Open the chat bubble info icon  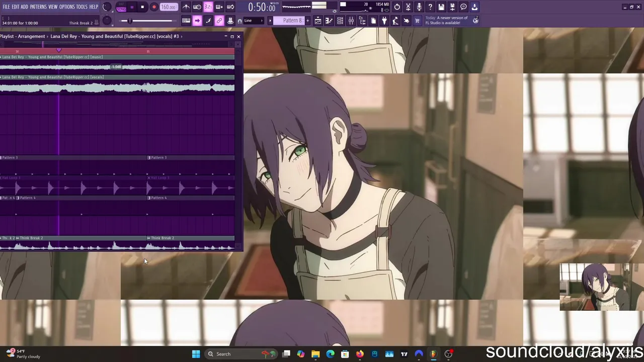[x=463, y=7]
